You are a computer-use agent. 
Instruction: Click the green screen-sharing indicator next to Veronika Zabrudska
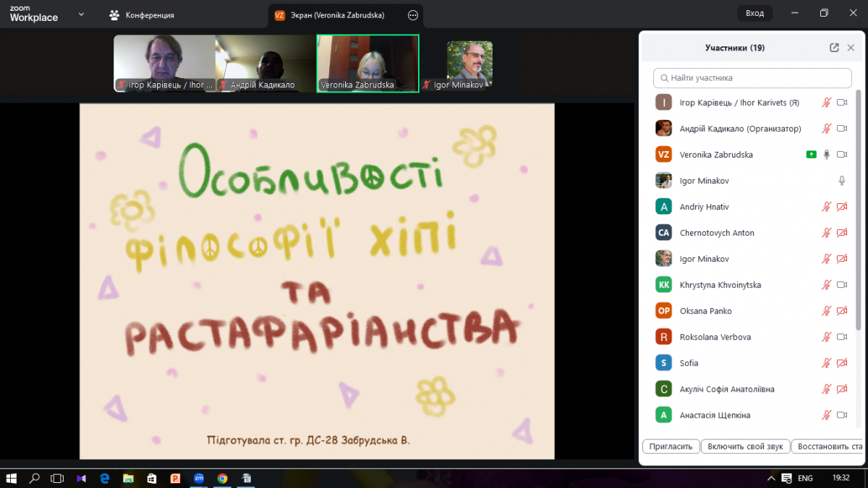pos(811,154)
